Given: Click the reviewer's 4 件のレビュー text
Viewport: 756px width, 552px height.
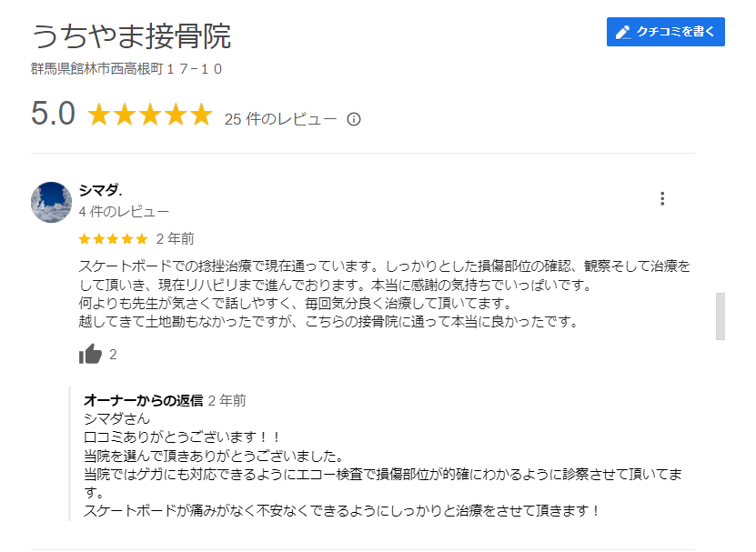Looking at the screenshot, I should point(124,212).
